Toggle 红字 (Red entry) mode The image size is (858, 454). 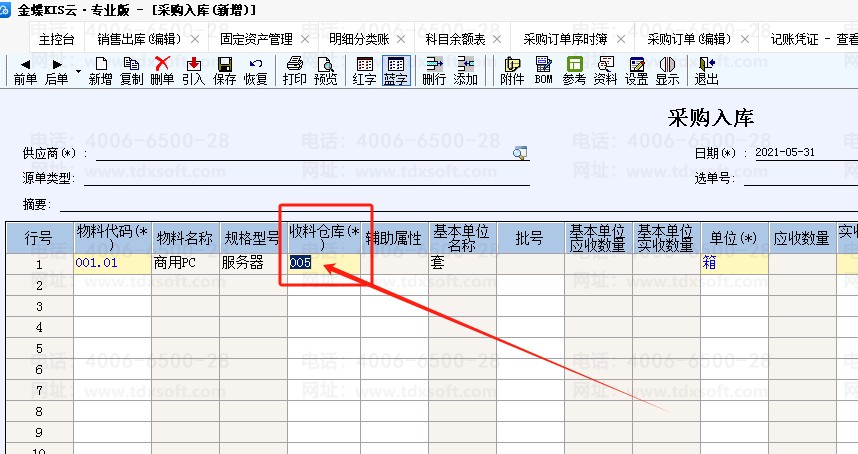[x=365, y=70]
